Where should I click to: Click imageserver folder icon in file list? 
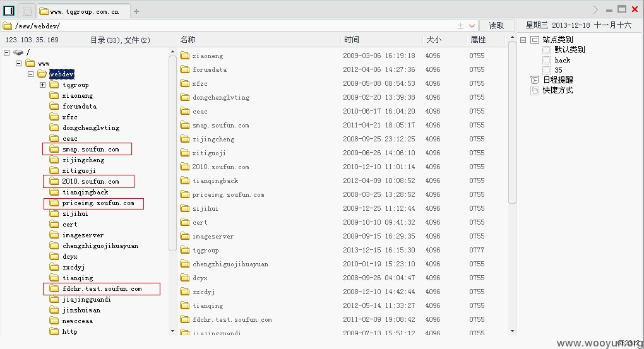click(185, 236)
